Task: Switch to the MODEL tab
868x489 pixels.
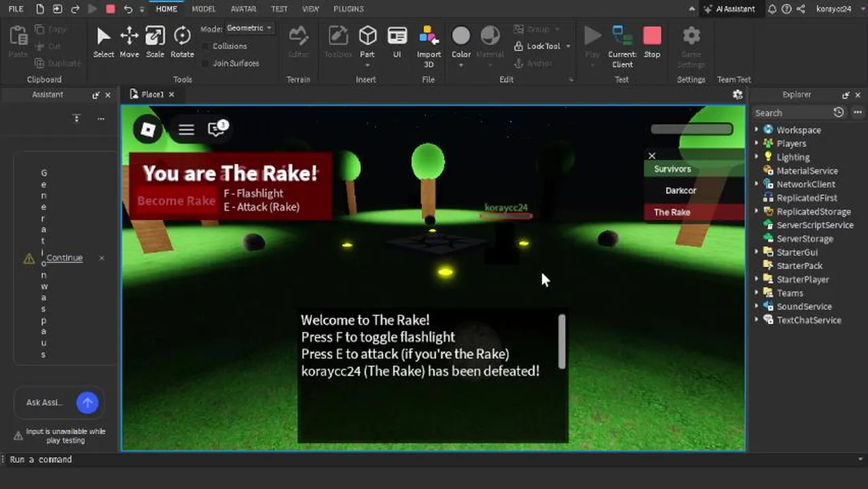Action: click(x=203, y=9)
